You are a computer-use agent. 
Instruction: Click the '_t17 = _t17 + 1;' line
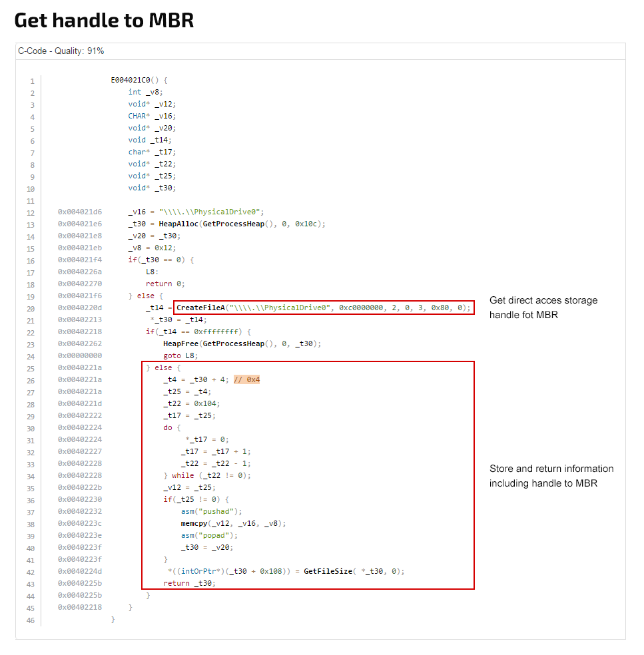point(216,451)
